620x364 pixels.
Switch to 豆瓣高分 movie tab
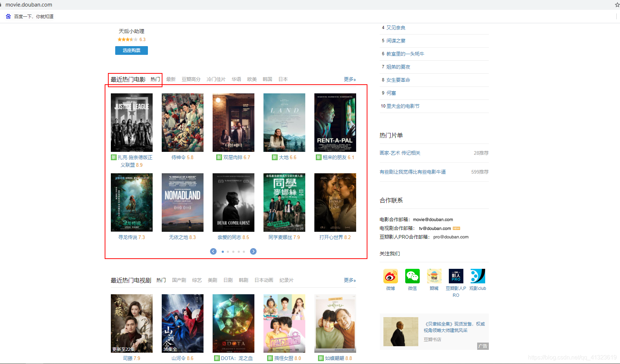pos(191,79)
